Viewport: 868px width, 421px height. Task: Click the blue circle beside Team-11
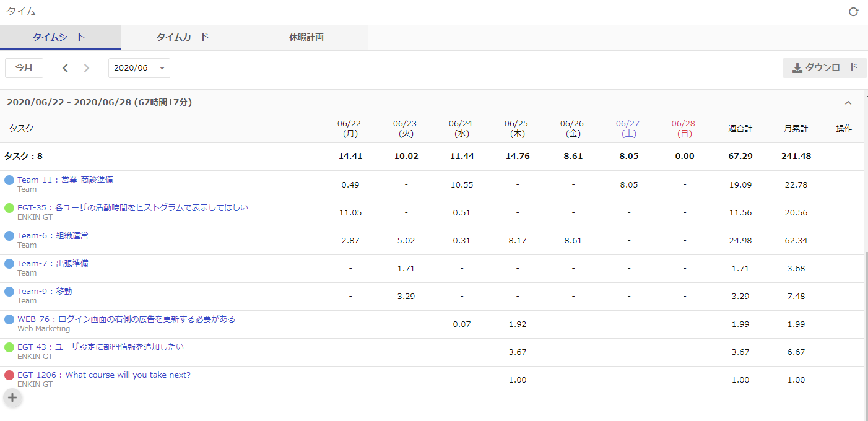tap(9, 180)
